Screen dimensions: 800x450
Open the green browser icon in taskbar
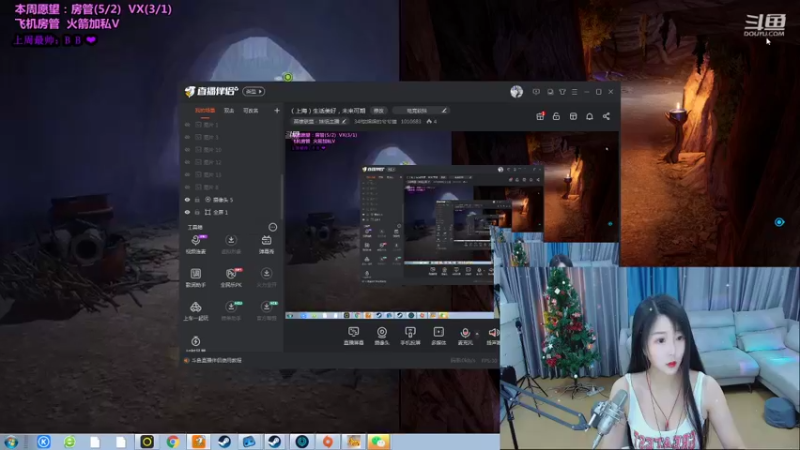[70, 442]
